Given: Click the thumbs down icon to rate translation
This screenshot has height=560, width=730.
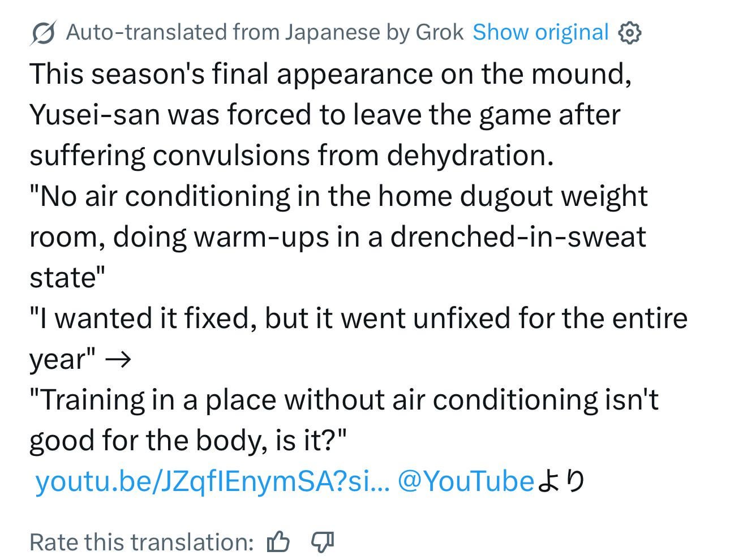Looking at the screenshot, I should [321, 542].
